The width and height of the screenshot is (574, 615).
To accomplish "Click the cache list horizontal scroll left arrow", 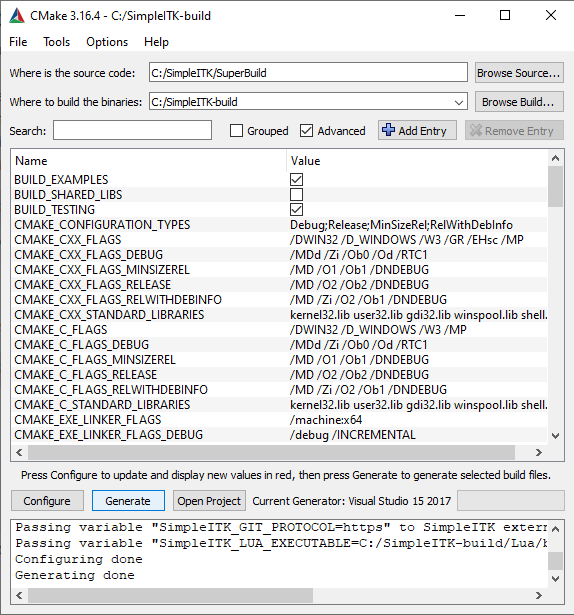I will click(x=19, y=453).
